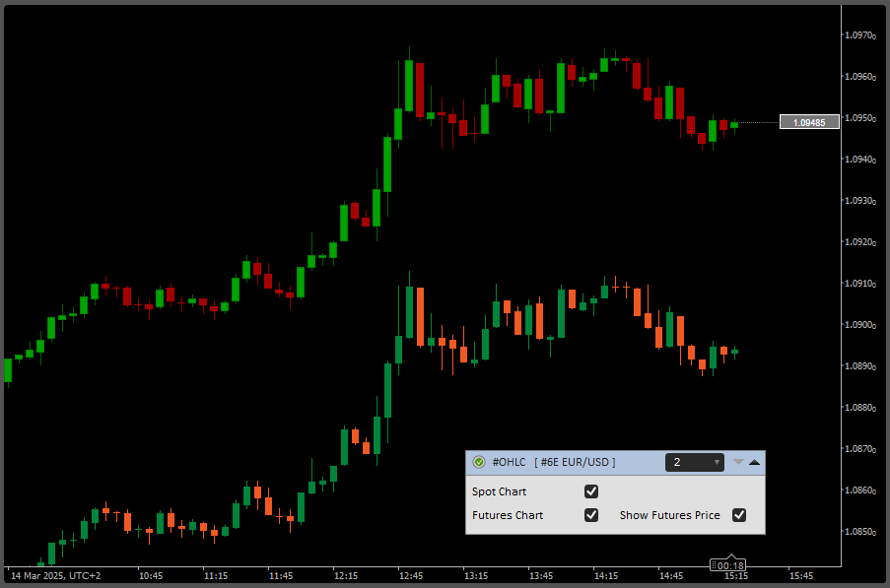
Task: Uncheck the Spot Chart checkbox
Action: 591,491
